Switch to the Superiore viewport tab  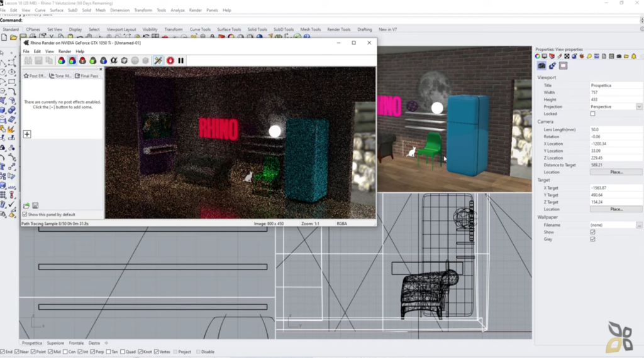point(55,343)
